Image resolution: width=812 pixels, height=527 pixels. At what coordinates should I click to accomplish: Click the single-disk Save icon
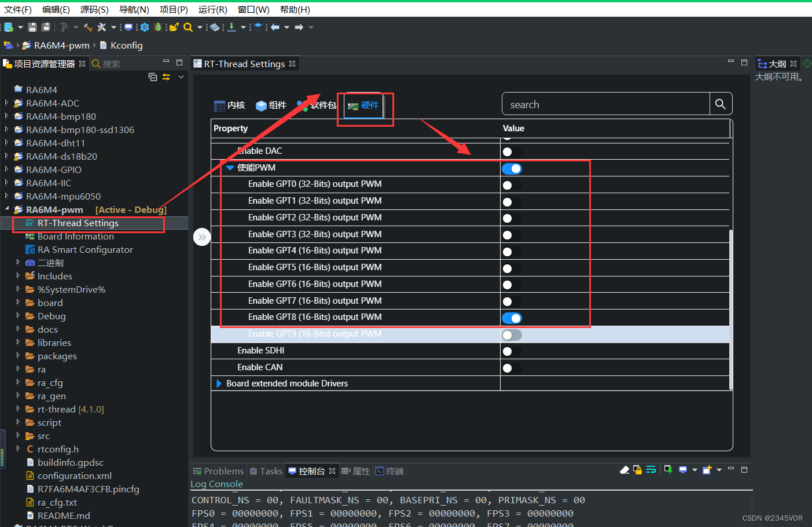(x=32, y=27)
